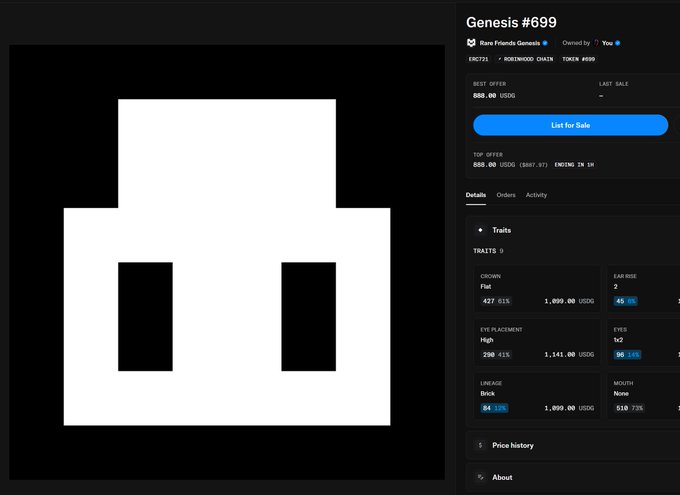Select the Lineage Brick trait card

pyautogui.click(x=537, y=396)
